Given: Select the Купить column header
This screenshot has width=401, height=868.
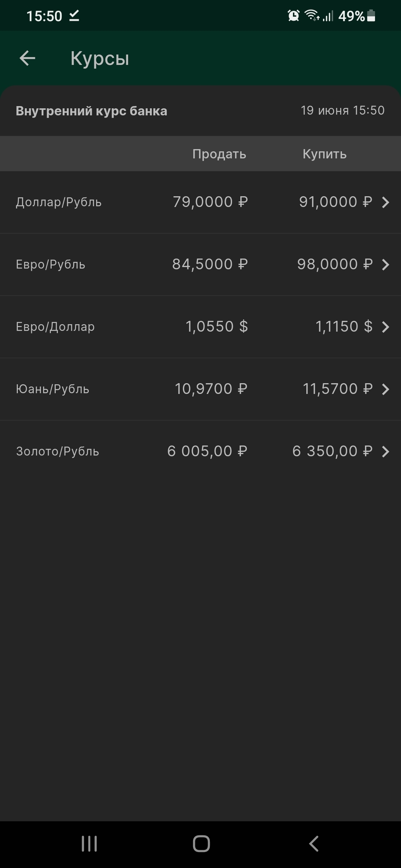Looking at the screenshot, I should (x=325, y=154).
